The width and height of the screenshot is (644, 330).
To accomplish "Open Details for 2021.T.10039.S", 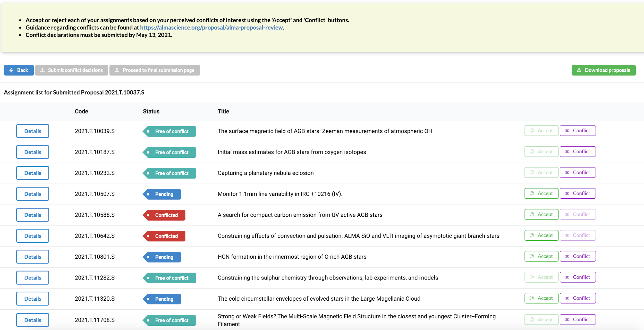I will point(32,131).
